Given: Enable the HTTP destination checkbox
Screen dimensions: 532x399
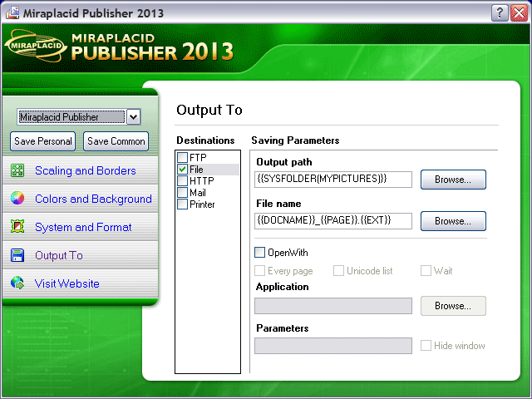Looking at the screenshot, I should 183,181.
